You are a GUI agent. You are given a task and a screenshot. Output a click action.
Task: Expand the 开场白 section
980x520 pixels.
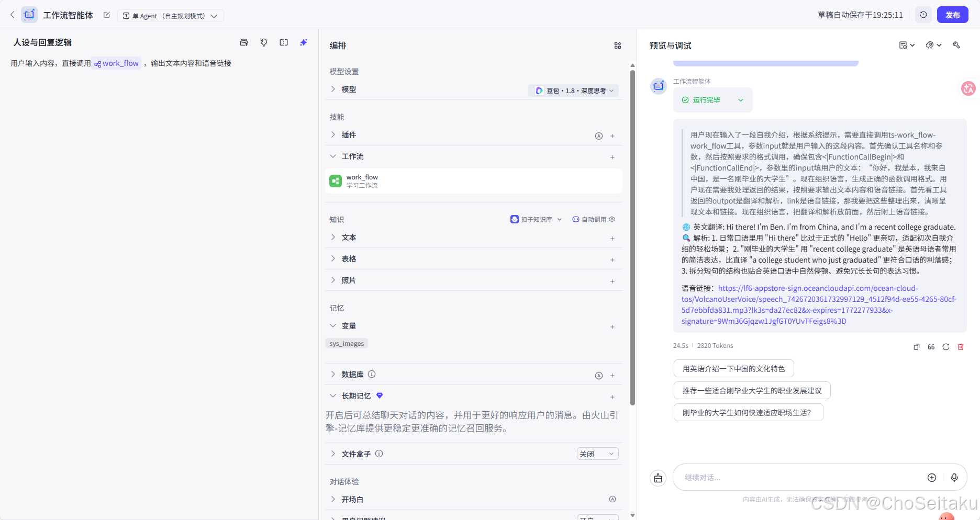(333, 500)
